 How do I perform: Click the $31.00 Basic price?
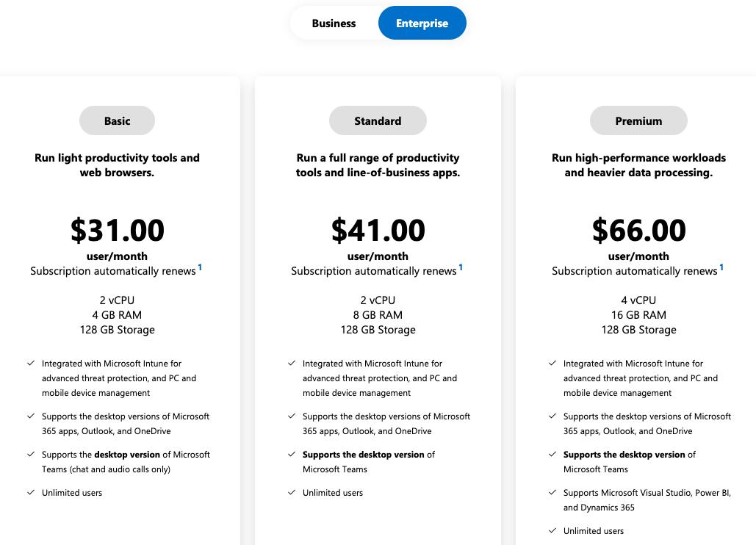click(x=118, y=230)
